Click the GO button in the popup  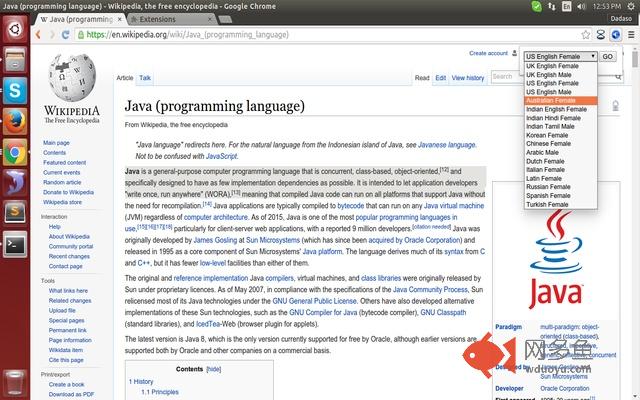pos(607,56)
